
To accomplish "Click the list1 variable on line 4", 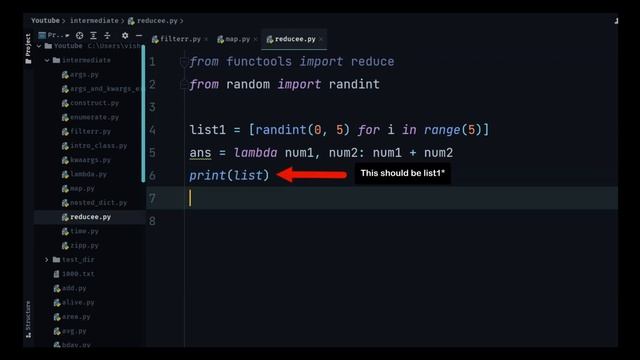I will [207, 130].
